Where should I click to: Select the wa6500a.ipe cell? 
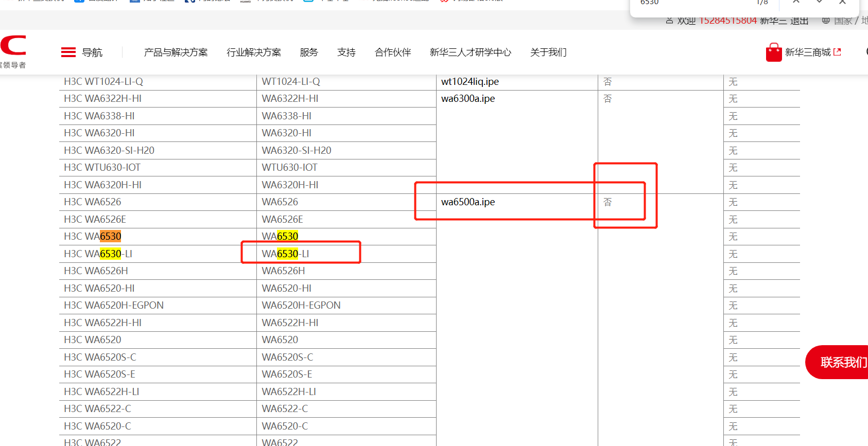pos(468,202)
